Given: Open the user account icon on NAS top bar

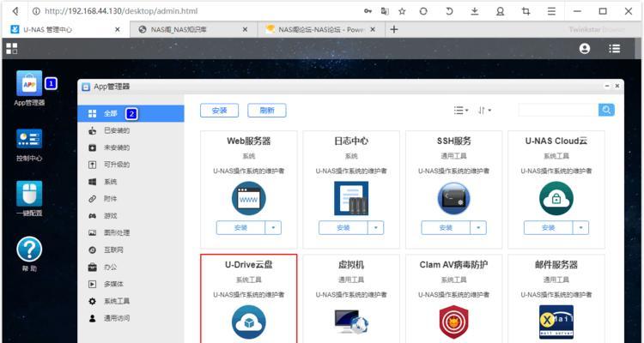Looking at the screenshot, I should point(585,48).
